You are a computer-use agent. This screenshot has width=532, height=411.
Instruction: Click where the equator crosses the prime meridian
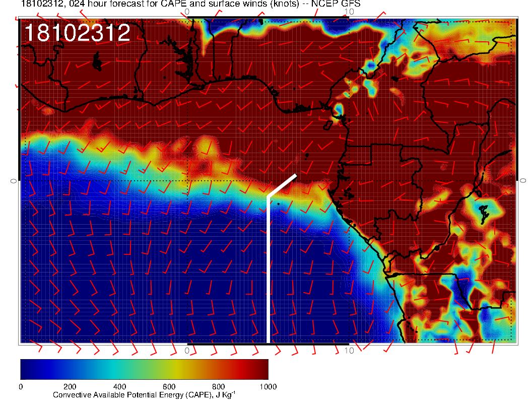point(187,180)
